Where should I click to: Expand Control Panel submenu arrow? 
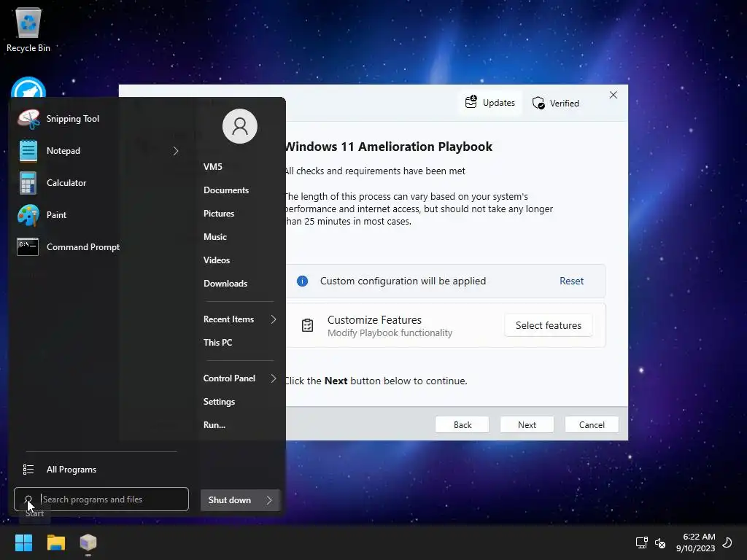pos(274,378)
